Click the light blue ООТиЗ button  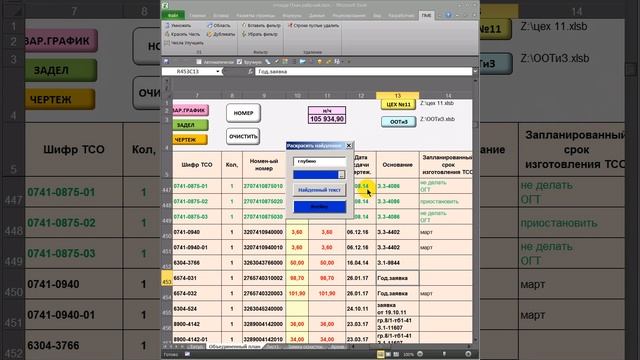(398, 122)
